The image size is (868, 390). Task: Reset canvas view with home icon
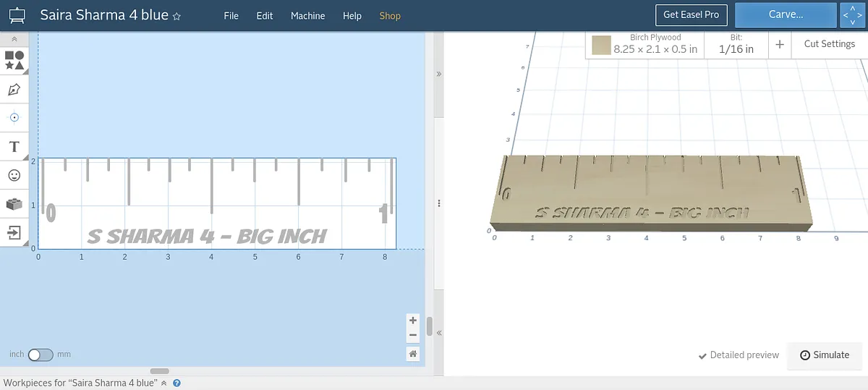(x=412, y=354)
